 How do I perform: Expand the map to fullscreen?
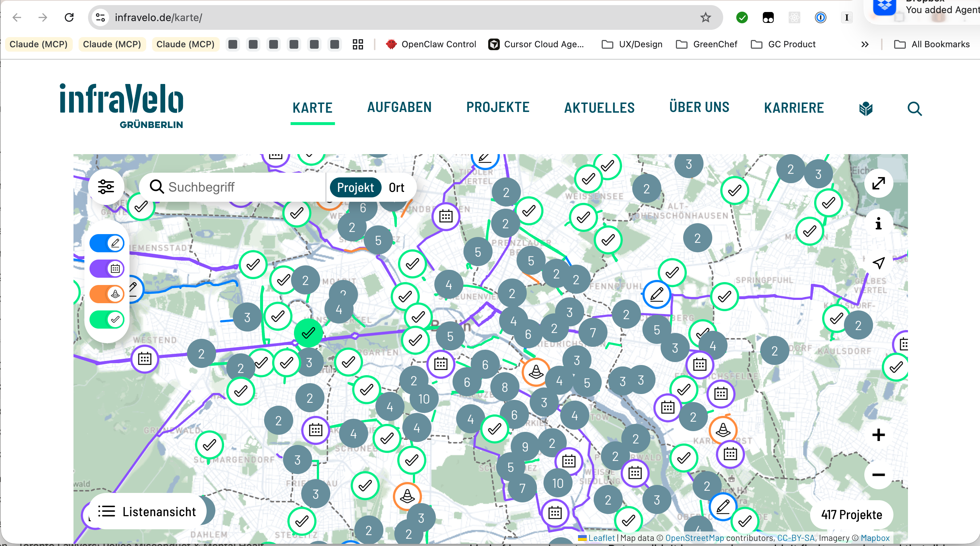click(x=879, y=184)
